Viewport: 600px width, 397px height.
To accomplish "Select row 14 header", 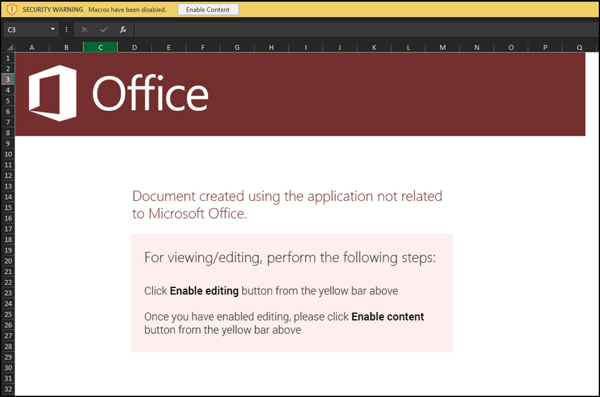I will point(8,197).
